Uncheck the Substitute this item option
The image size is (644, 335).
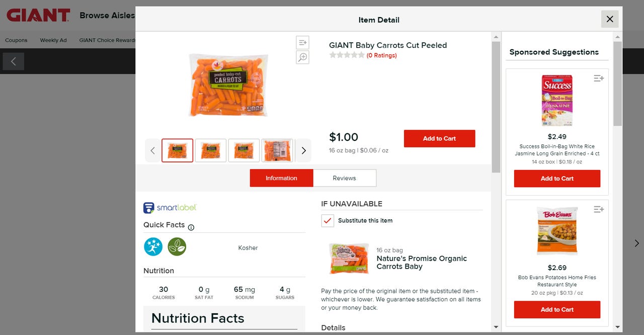pos(328,220)
